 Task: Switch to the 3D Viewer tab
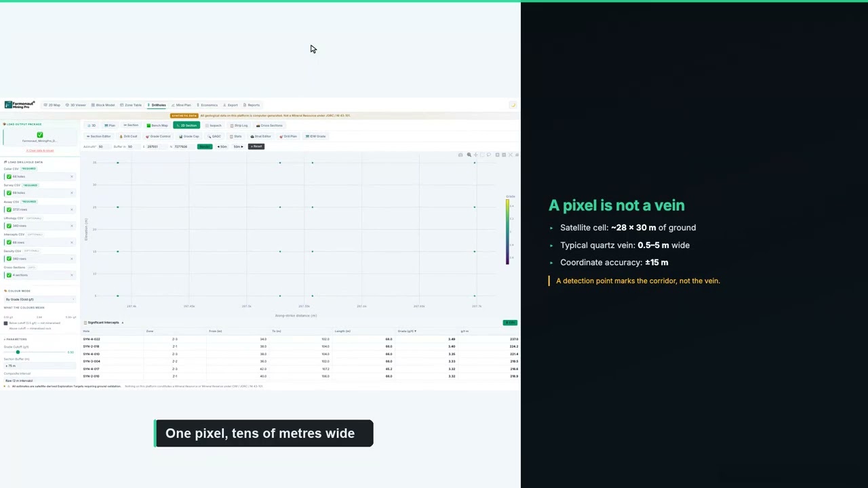click(x=77, y=105)
